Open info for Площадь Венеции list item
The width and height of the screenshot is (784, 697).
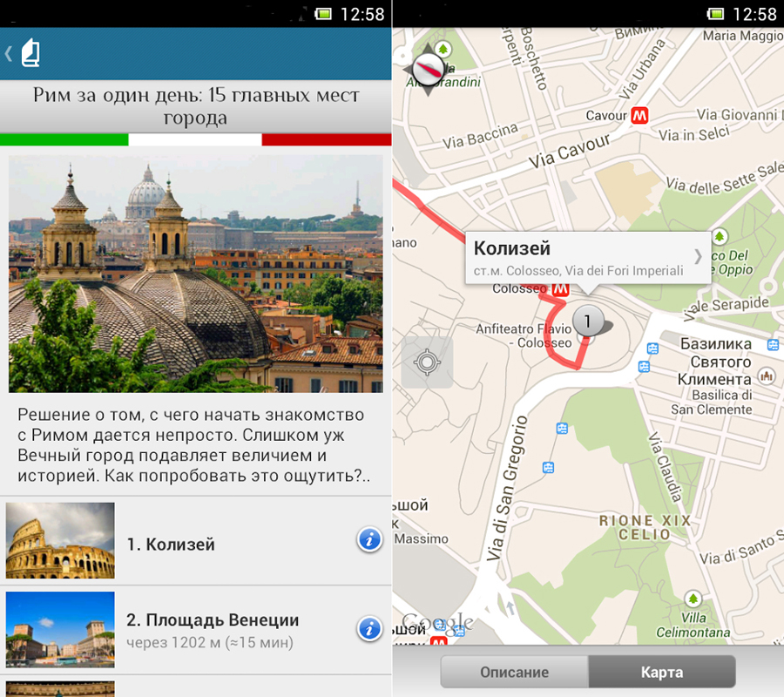point(369,629)
